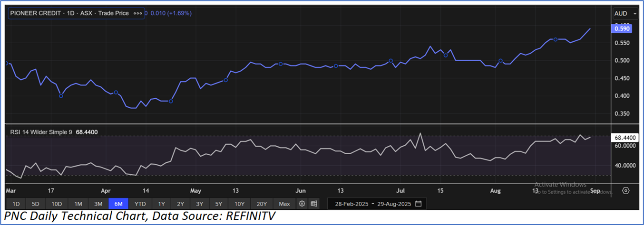Image resolution: width=644 pixels, height=225 pixels.
Task: Switch chart to 3M range
Action: tap(98, 204)
